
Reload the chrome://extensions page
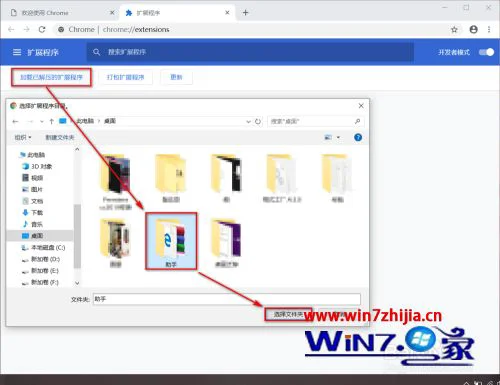point(42,29)
